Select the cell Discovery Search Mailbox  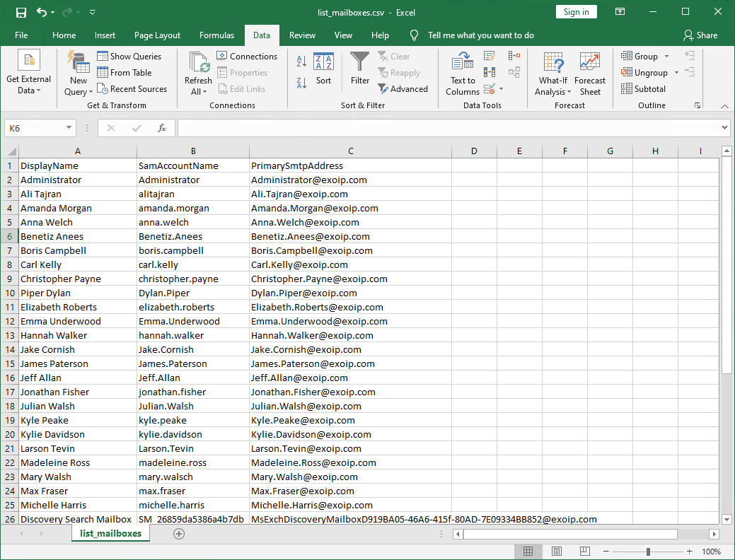coord(78,519)
